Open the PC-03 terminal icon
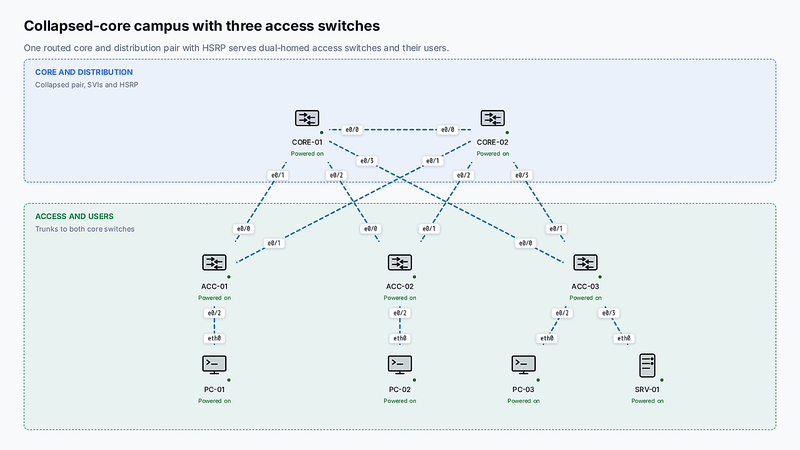This screenshot has width=800, height=450. 523,365
